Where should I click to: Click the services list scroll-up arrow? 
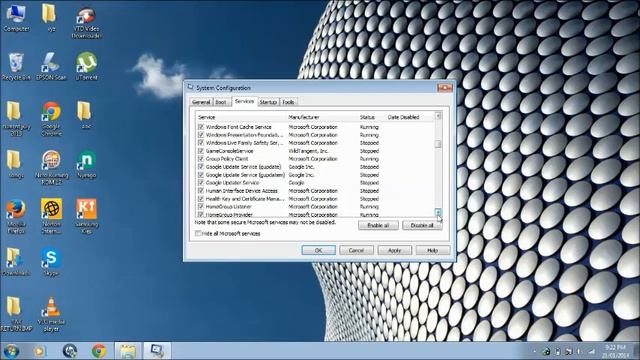(438, 116)
